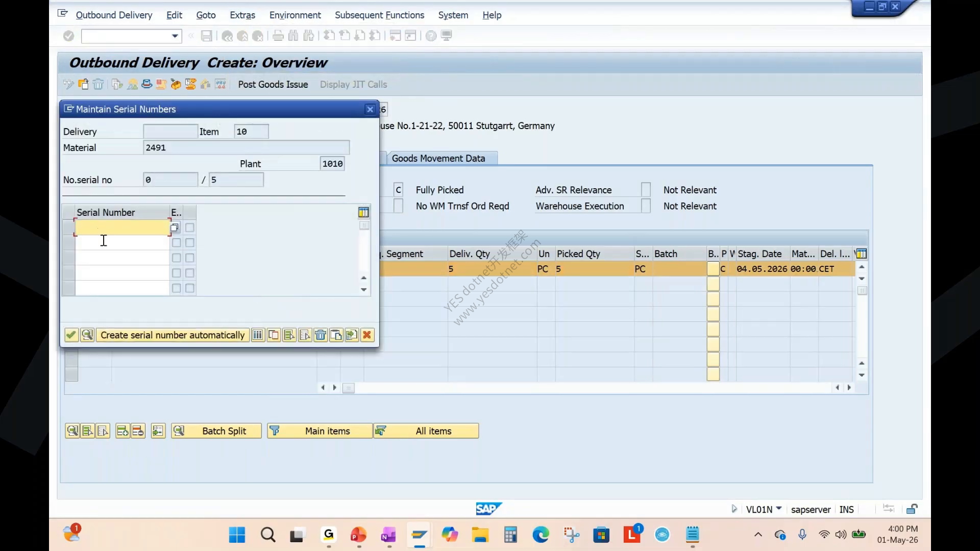Viewport: 980px width, 551px height.
Task: Switch to the Goods Movement Data tab
Action: click(438, 158)
